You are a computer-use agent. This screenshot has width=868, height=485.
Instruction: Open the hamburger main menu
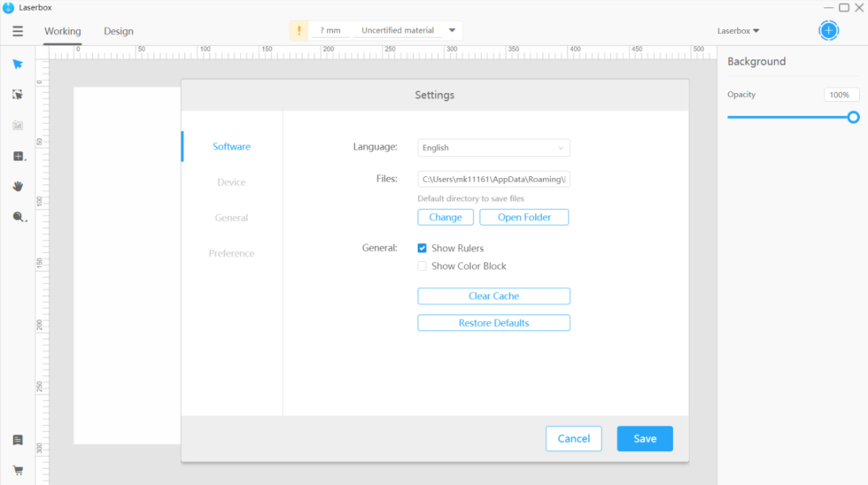[18, 31]
